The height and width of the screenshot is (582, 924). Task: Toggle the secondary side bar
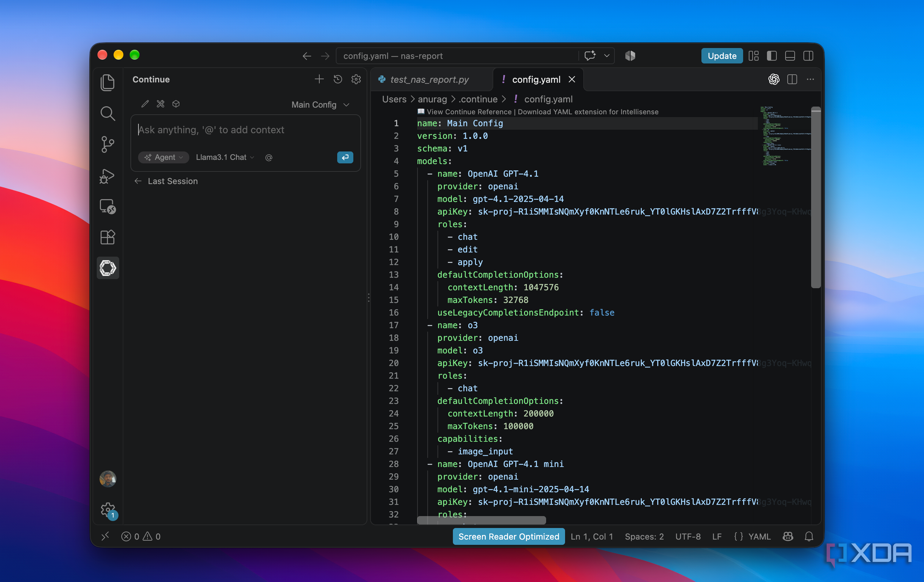(808, 56)
